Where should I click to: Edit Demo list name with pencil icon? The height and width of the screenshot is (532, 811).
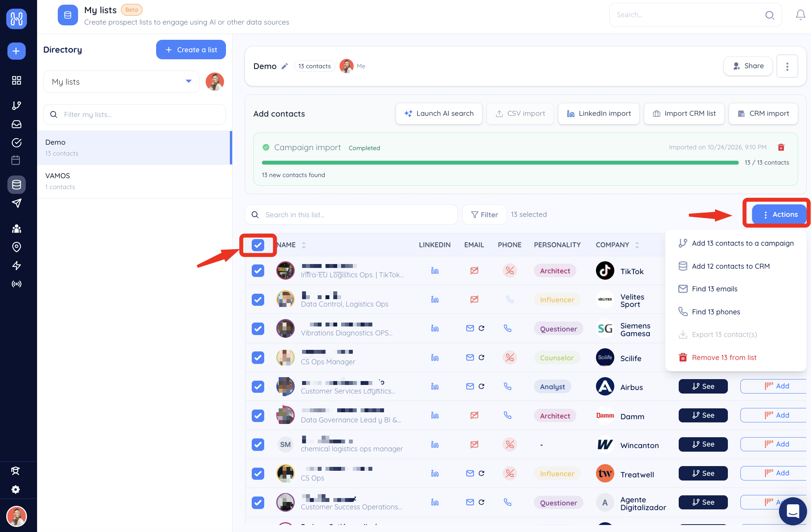point(285,66)
